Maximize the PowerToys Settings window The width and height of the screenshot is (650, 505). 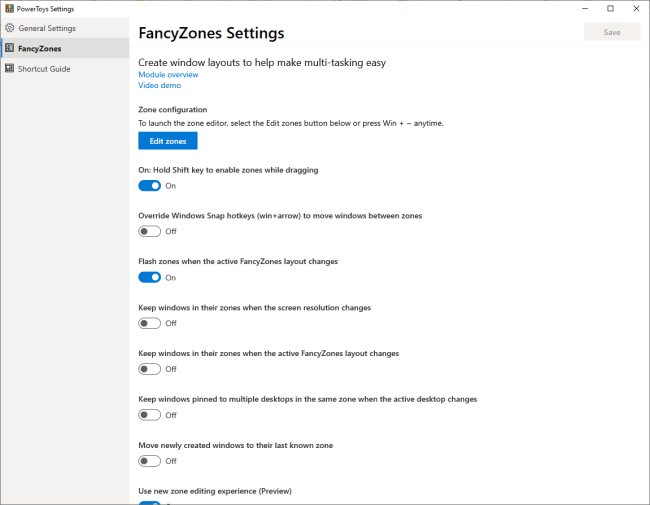(610, 8)
